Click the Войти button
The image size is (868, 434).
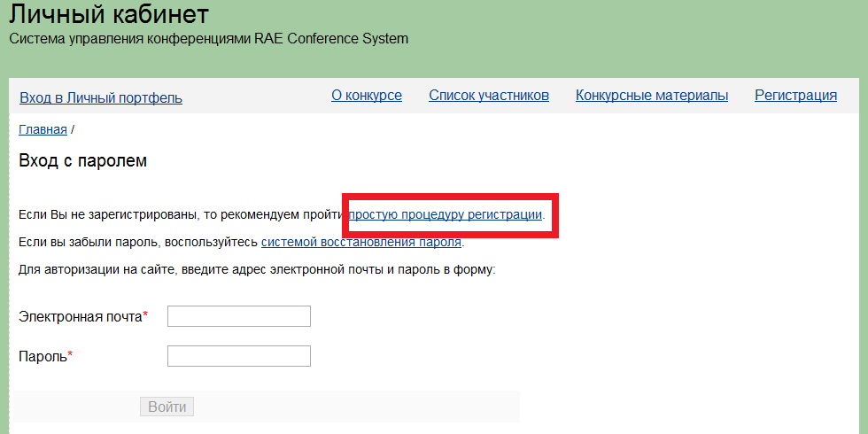point(167,407)
